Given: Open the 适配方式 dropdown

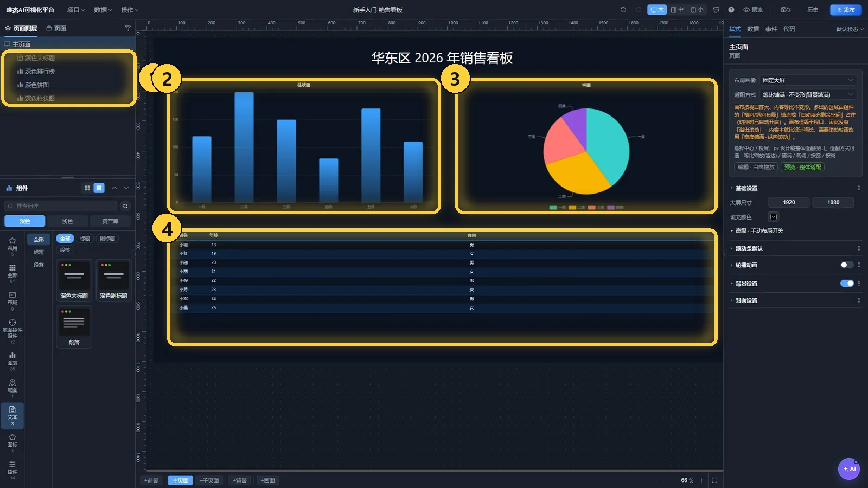Looking at the screenshot, I should click(808, 95).
